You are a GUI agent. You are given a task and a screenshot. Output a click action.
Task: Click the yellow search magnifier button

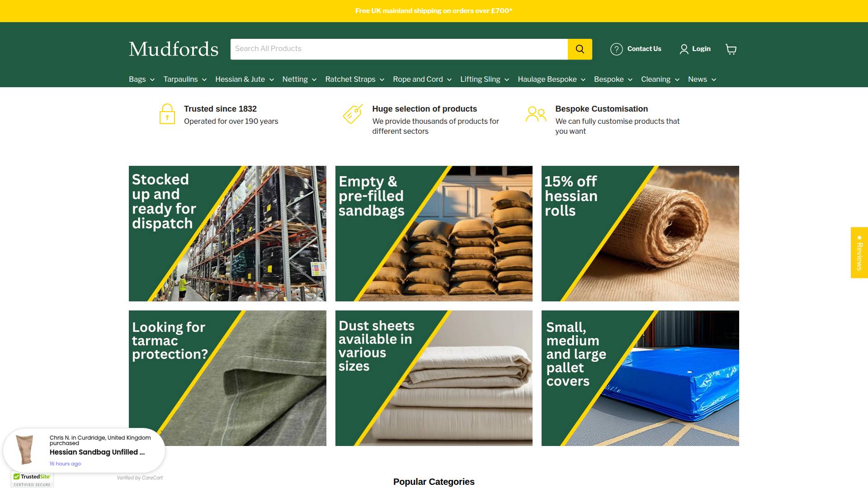[580, 49]
